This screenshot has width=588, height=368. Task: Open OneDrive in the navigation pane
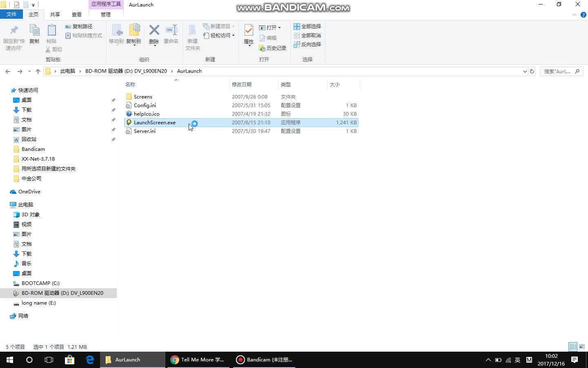tap(29, 192)
